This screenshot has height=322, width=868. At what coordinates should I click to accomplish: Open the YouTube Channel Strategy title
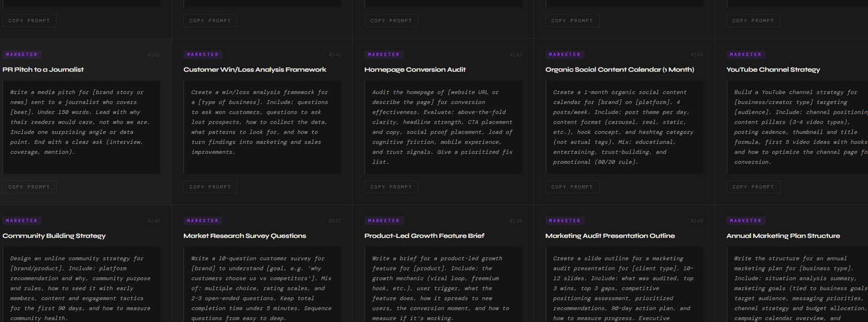pyautogui.click(x=773, y=70)
